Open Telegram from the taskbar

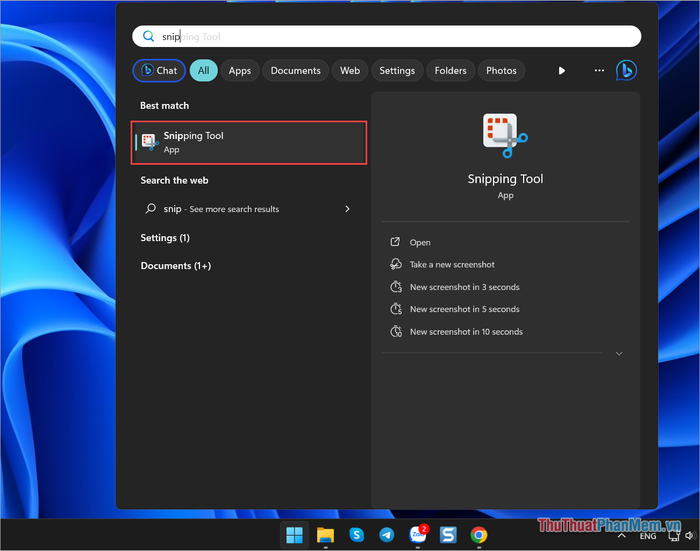(x=387, y=534)
